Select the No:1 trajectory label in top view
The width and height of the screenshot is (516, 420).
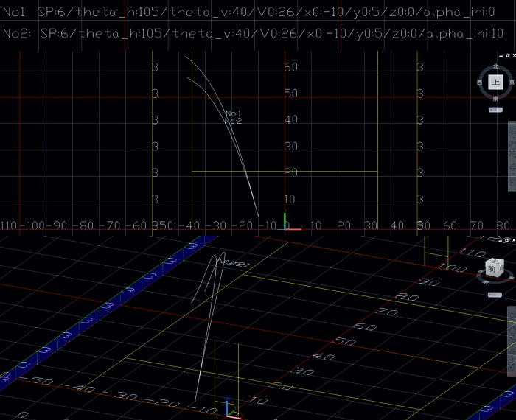pyautogui.click(x=234, y=113)
